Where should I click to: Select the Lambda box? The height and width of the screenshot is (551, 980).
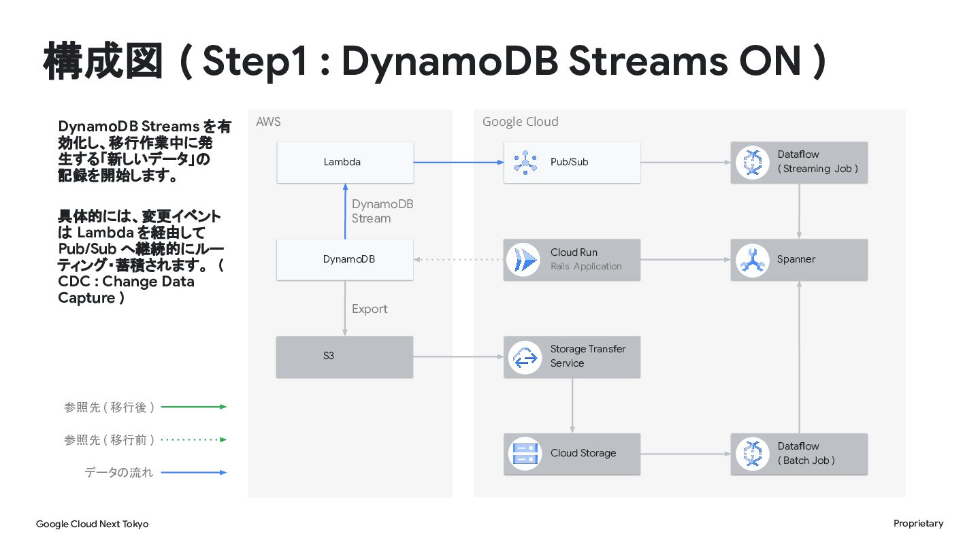pyautogui.click(x=345, y=163)
